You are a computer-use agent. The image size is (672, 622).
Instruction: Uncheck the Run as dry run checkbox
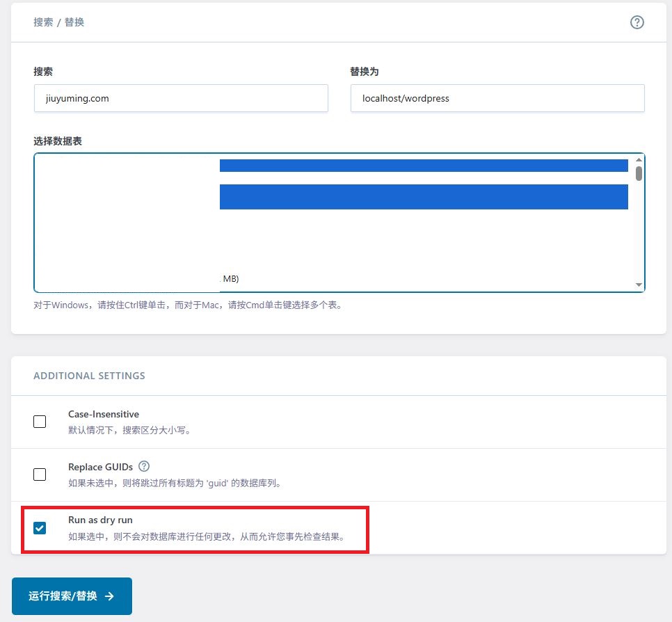[x=40, y=527]
